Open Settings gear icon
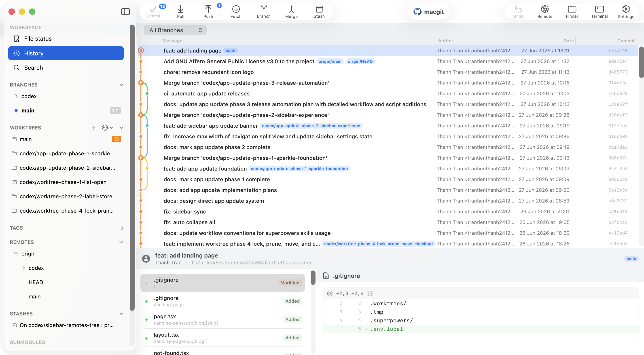Viewport: 644px width, 355px height. pyautogui.click(x=626, y=11)
